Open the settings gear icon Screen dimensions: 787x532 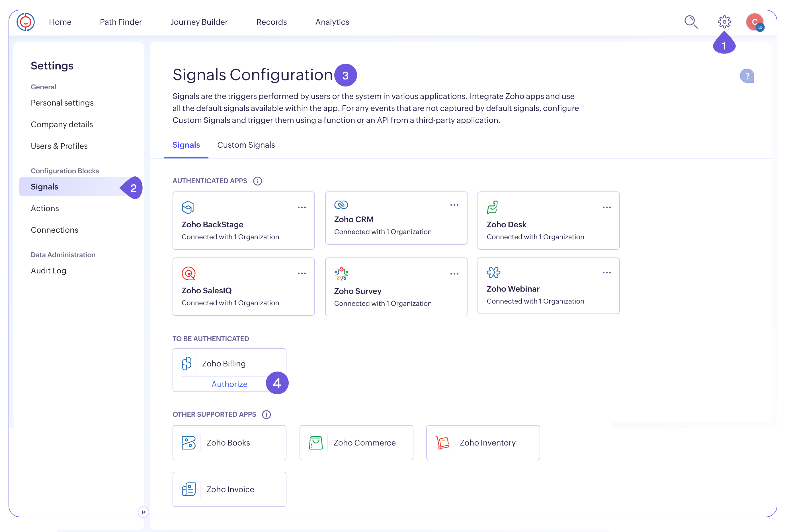(724, 22)
